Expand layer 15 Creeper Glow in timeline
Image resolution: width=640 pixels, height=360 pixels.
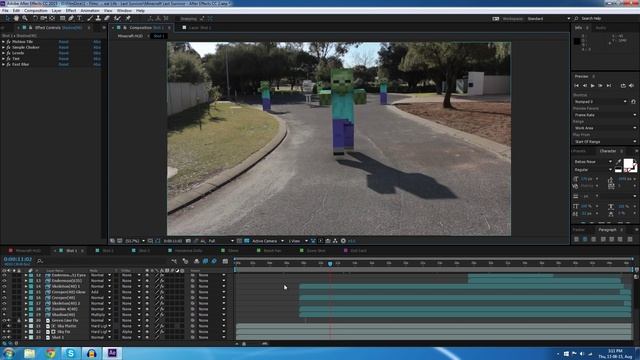coord(26,292)
